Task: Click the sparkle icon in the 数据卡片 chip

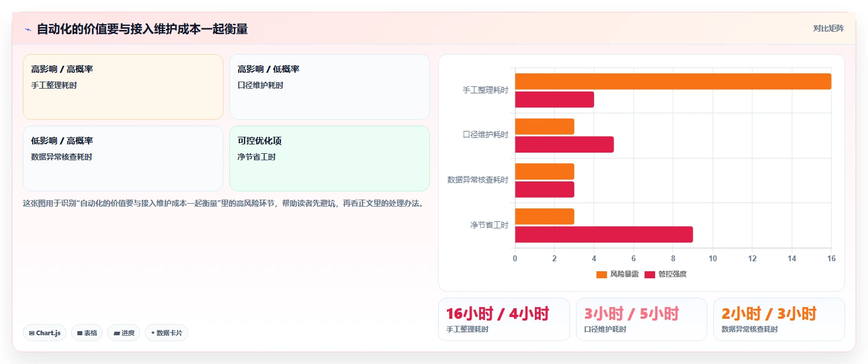Action: (153, 333)
